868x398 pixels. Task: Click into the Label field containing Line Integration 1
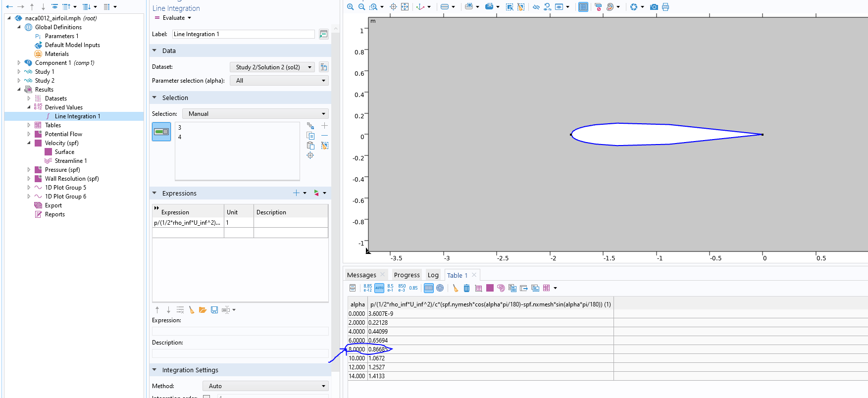click(x=243, y=34)
